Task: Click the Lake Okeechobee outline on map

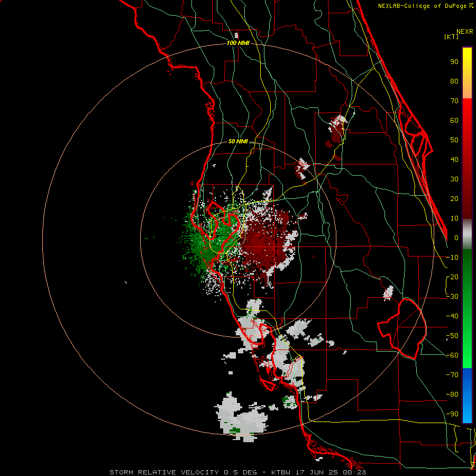Action: [x=403, y=328]
